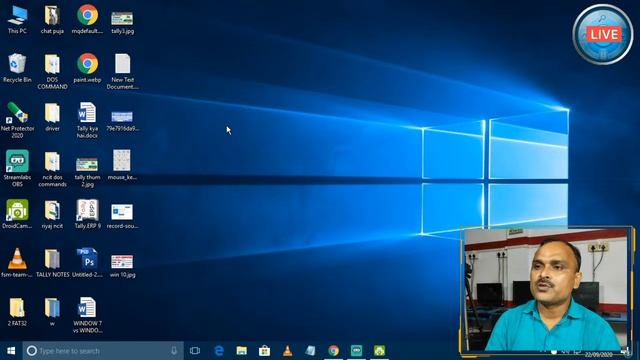
Task: Select the record-sou... file icon
Action: (x=122, y=216)
